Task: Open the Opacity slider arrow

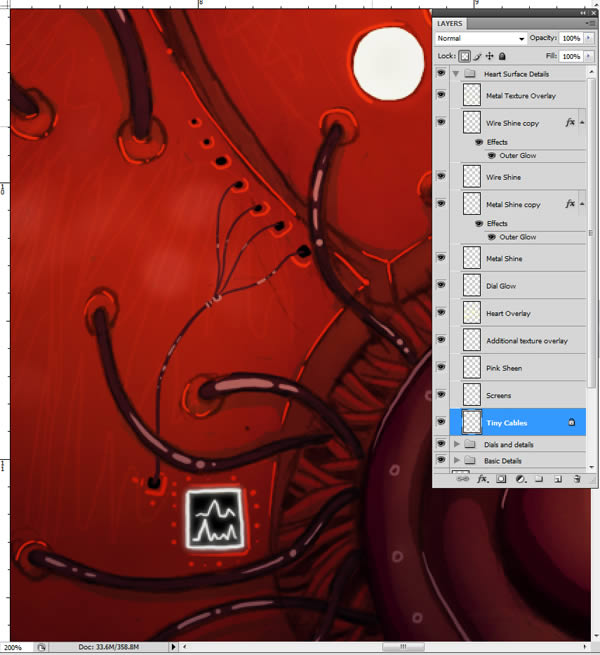Action: click(589, 38)
